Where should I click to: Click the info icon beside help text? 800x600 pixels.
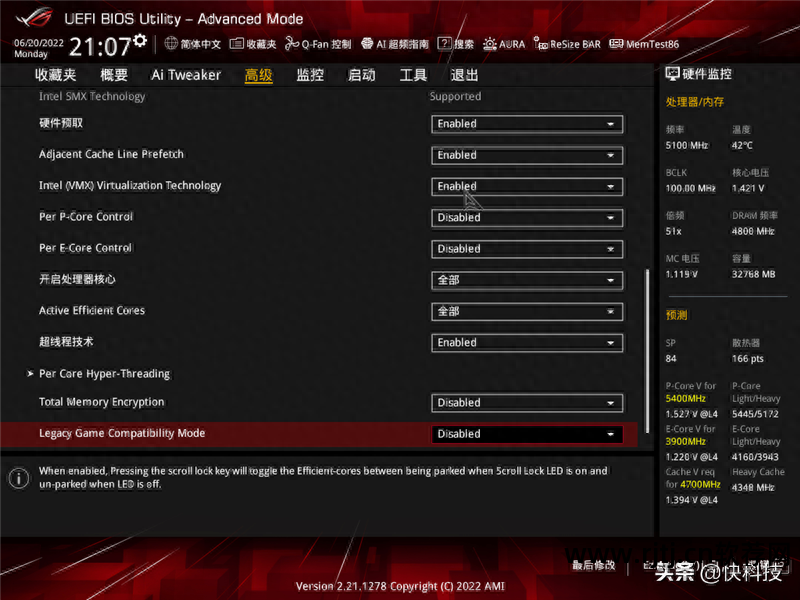pos(19,478)
